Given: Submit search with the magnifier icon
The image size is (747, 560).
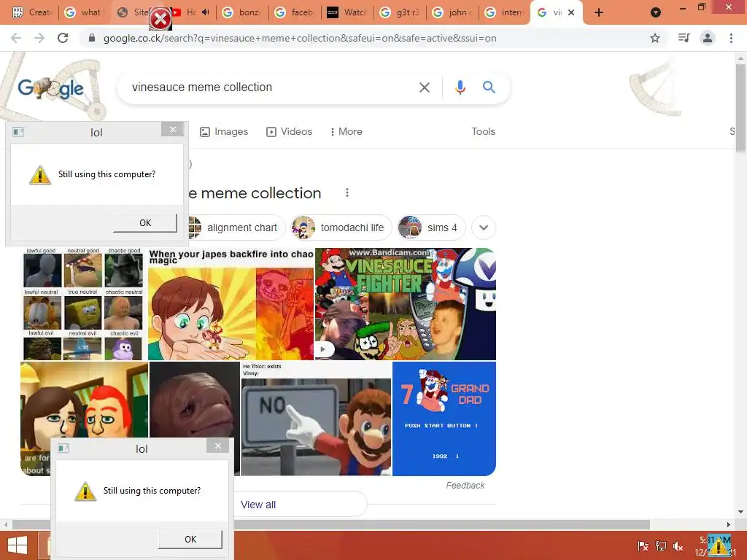Looking at the screenshot, I should point(489,87).
